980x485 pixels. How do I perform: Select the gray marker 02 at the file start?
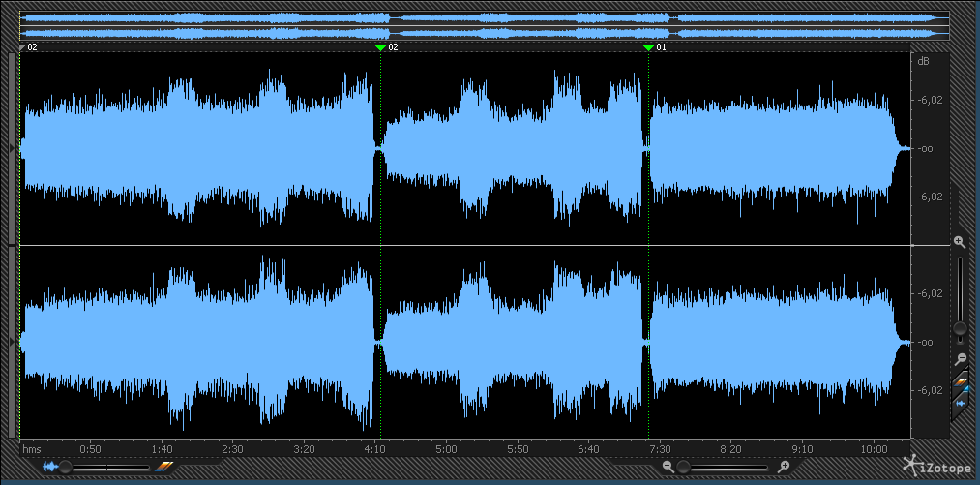pyautogui.click(x=23, y=47)
